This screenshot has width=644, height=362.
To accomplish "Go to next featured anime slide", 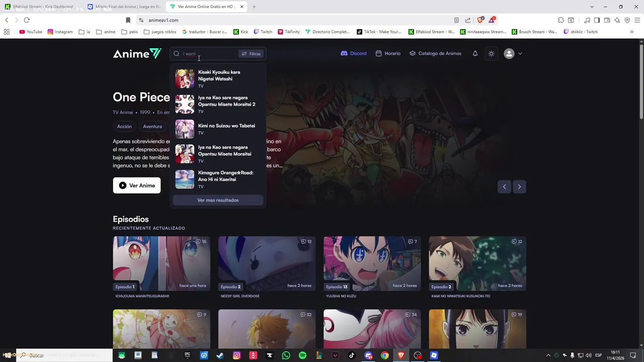I will [x=519, y=187].
